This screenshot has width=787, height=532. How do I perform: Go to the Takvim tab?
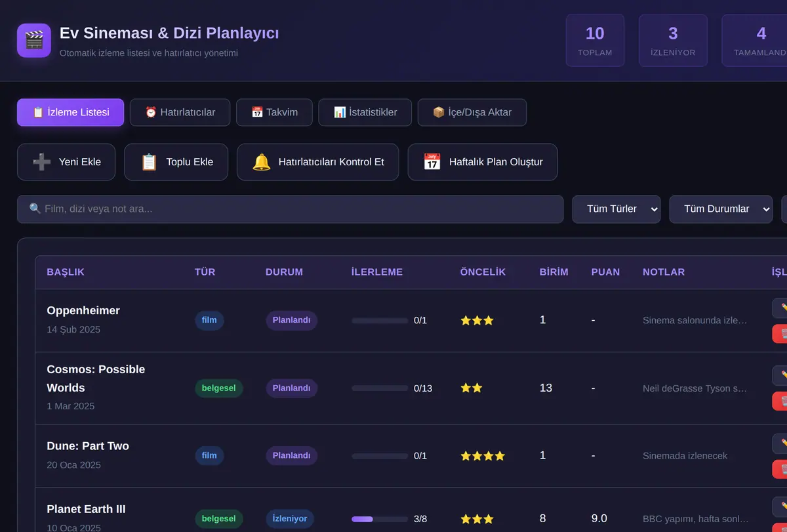point(274,112)
